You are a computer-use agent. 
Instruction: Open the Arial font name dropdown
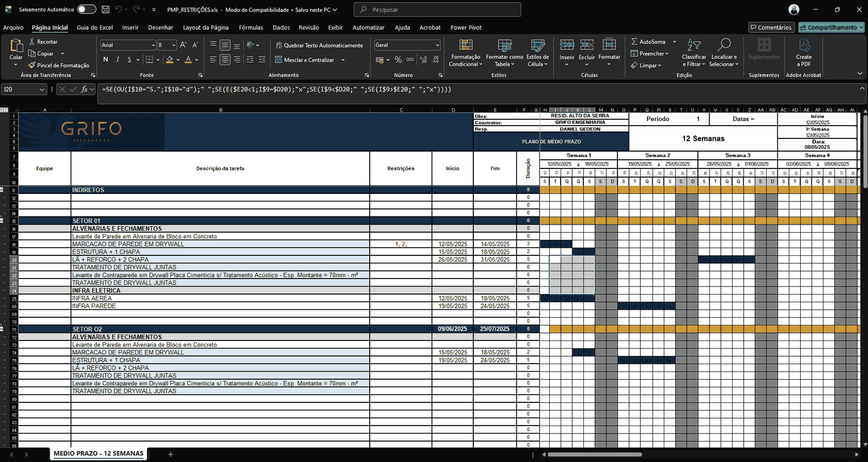click(x=153, y=45)
